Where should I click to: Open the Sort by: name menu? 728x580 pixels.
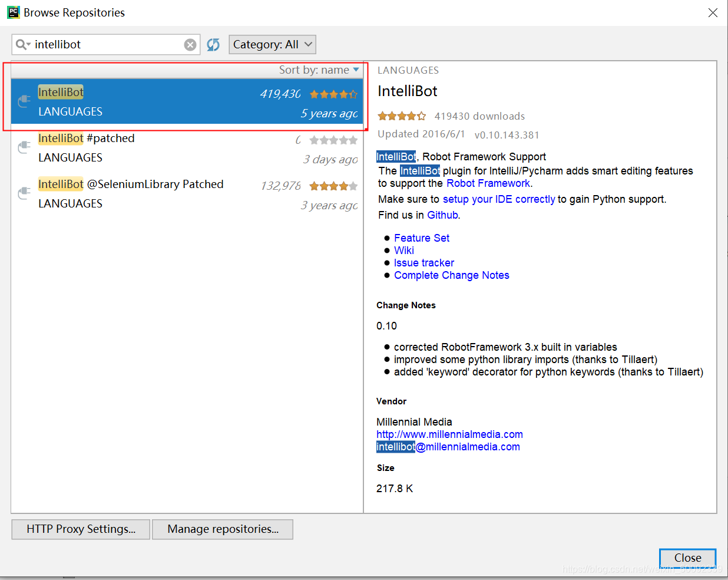tap(319, 70)
